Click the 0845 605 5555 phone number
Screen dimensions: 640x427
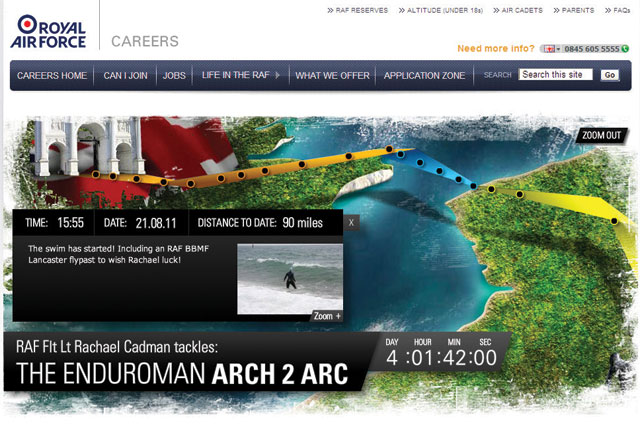coord(592,49)
